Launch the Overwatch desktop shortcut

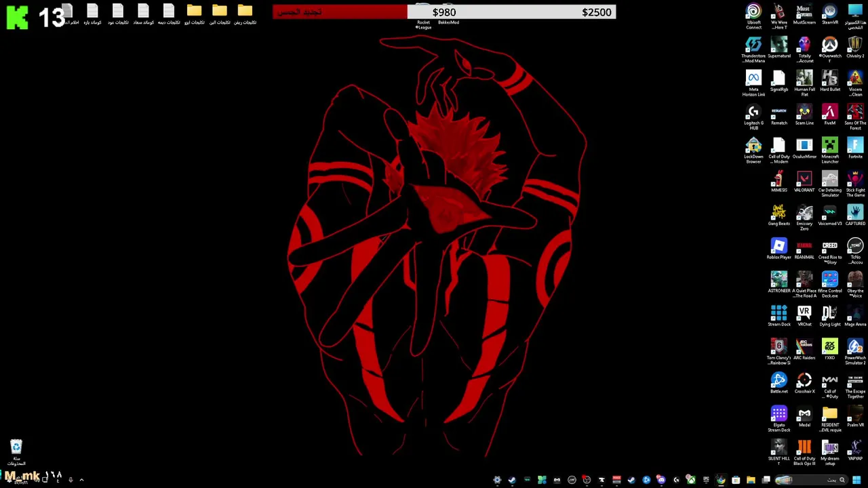829,50
